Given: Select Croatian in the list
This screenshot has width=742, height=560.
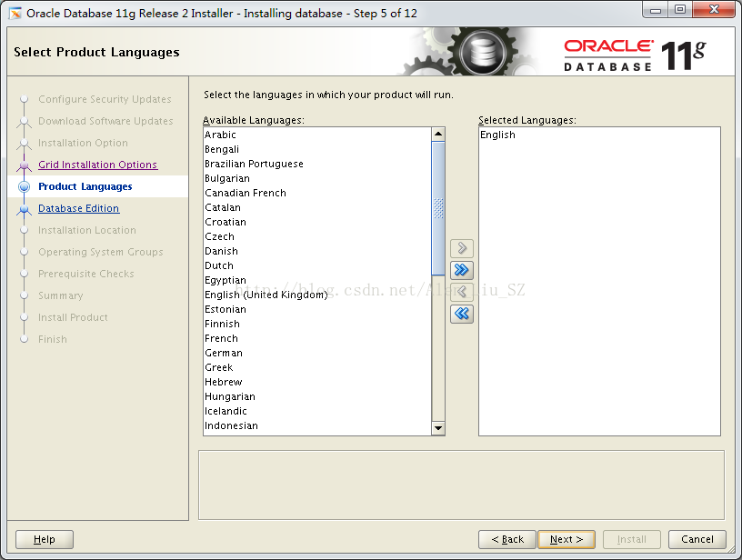Looking at the screenshot, I should [x=317, y=222].
